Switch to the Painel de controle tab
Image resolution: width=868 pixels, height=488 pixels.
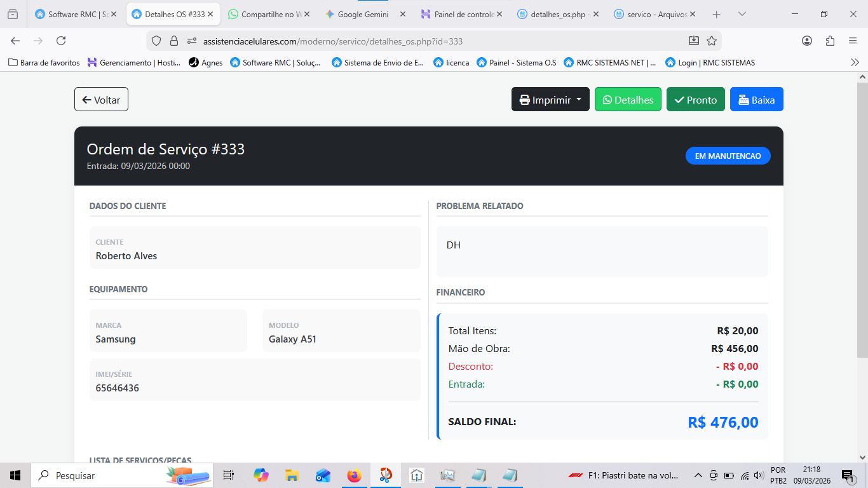459,14
